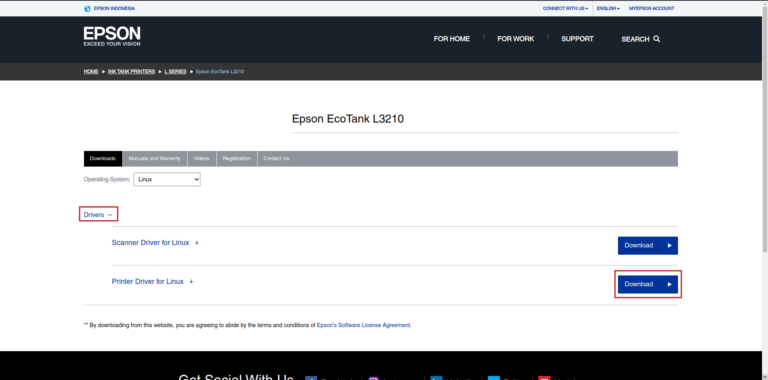Switch to Manuals and Warranty tab
768x380 pixels.
154,159
